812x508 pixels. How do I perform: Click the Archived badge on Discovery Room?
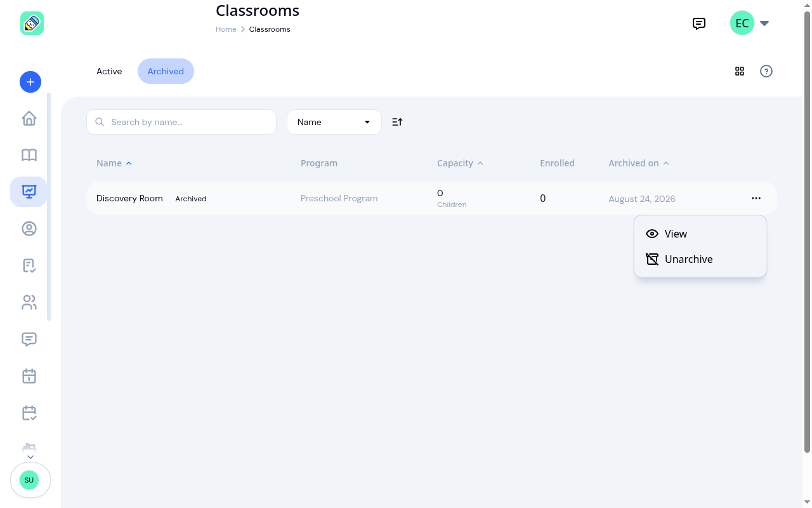click(x=191, y=199)
